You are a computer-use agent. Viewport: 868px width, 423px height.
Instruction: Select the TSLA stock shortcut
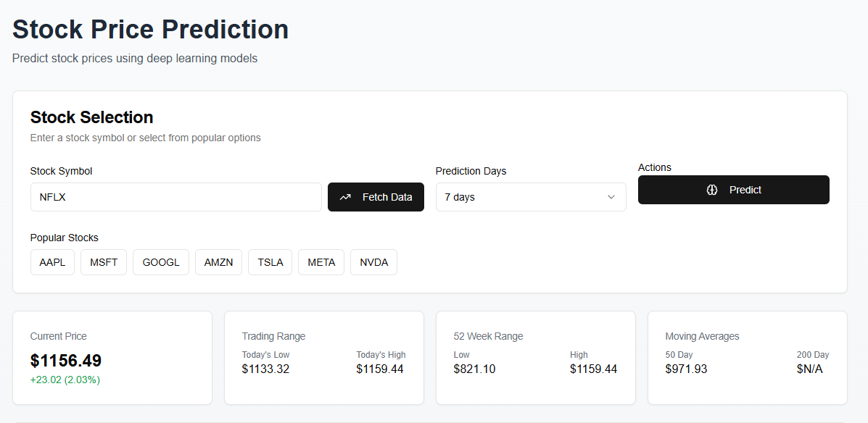pyautogui.click(x=270, y=261)
